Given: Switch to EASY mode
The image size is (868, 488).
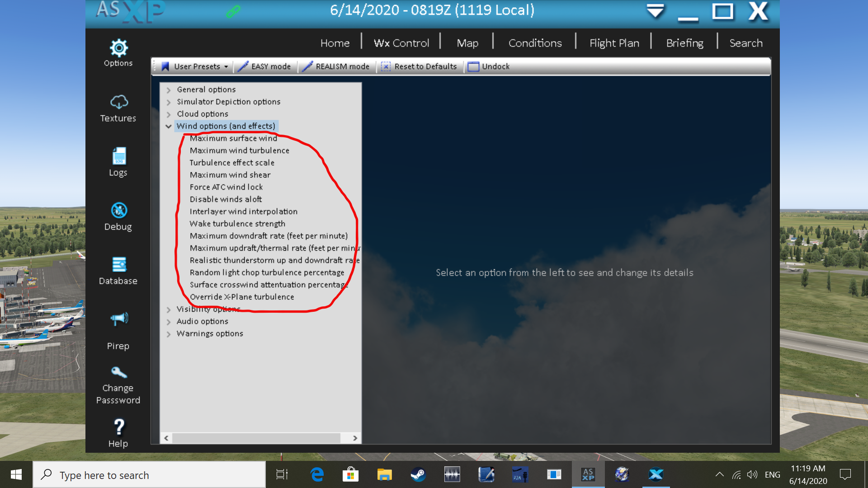Looking at the screenshot, I should click(x=266, y=66).
